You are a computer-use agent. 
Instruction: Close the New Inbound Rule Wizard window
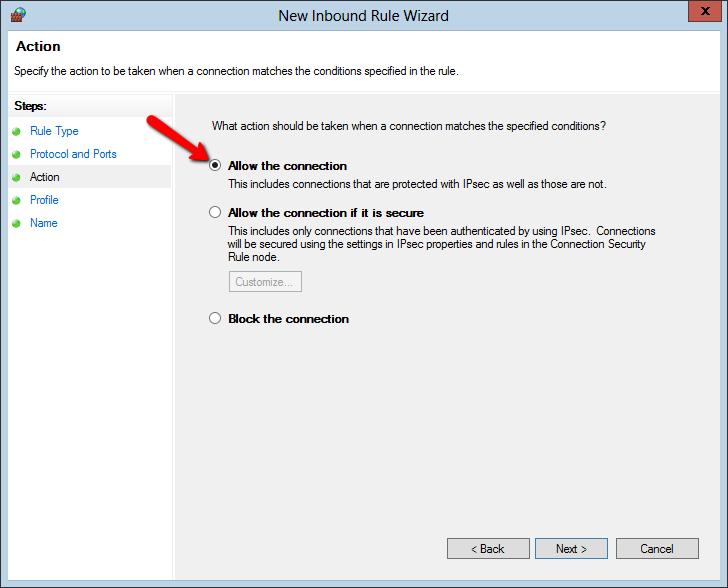pyautogui.click(x=704, y=11)
